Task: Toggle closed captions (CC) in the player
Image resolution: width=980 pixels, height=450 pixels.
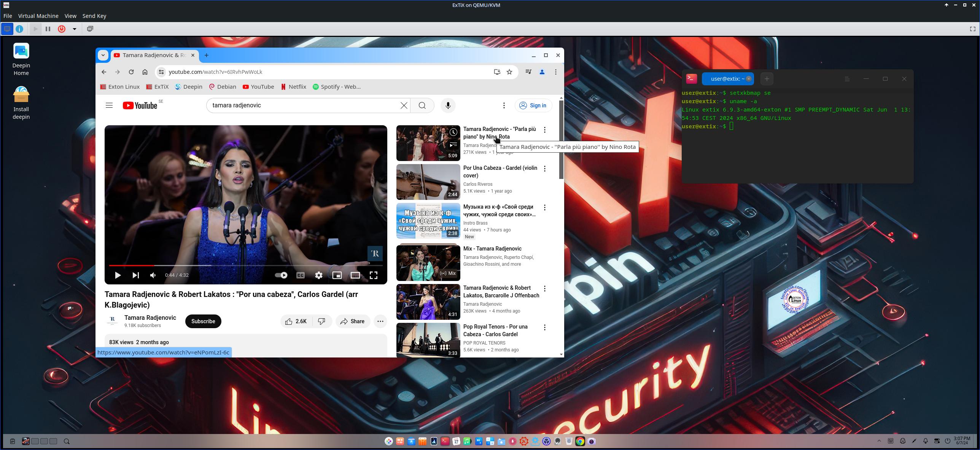Action: click(x=301, y=275)
